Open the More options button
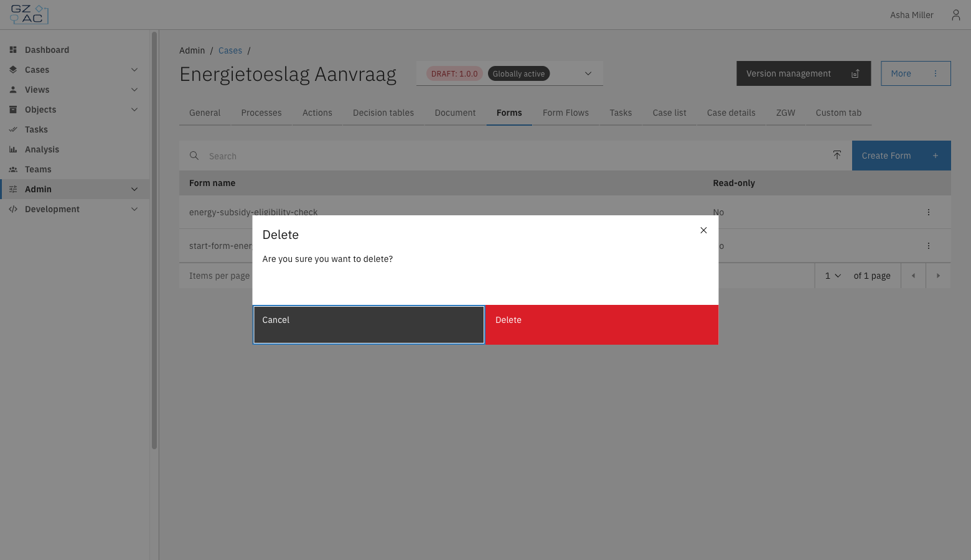This screenshot has width=971, height=560. [916, 73]
